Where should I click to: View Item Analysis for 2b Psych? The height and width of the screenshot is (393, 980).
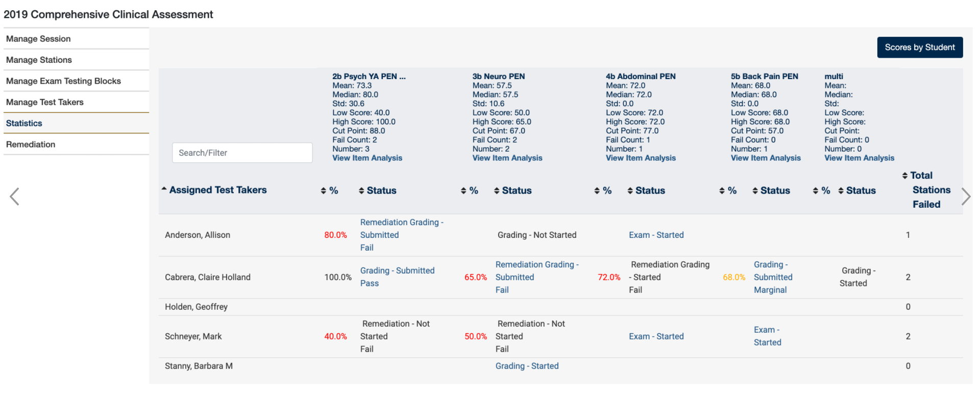[367, 158]
